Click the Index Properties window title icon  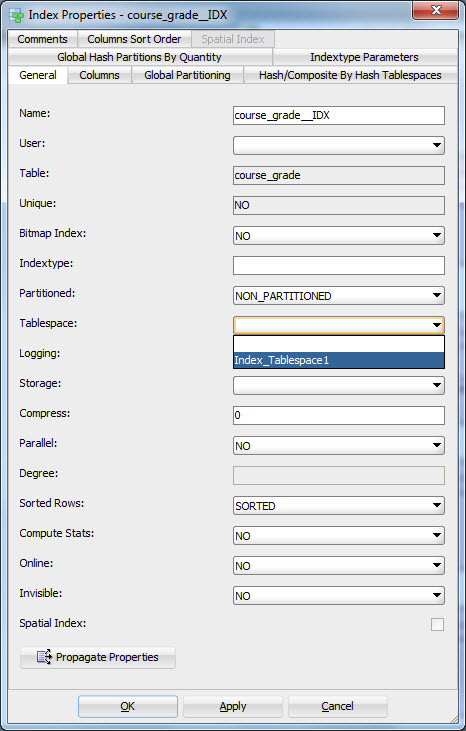[x=16, y=15]
